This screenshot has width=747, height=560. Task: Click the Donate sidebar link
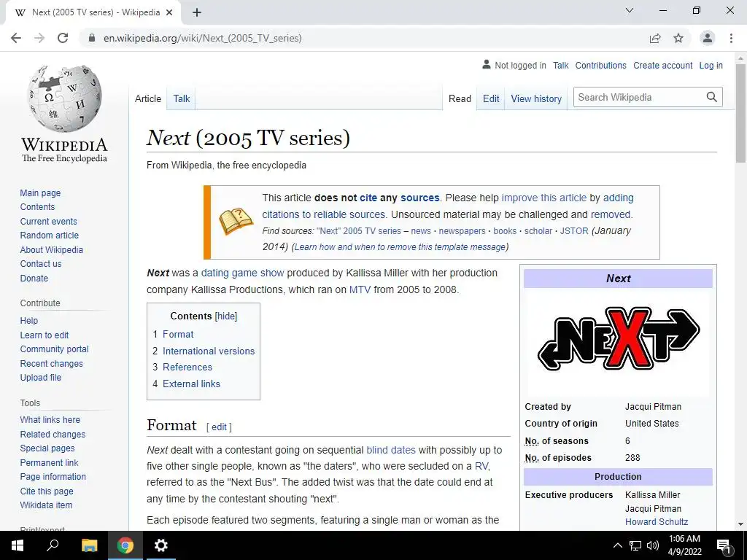34,278
